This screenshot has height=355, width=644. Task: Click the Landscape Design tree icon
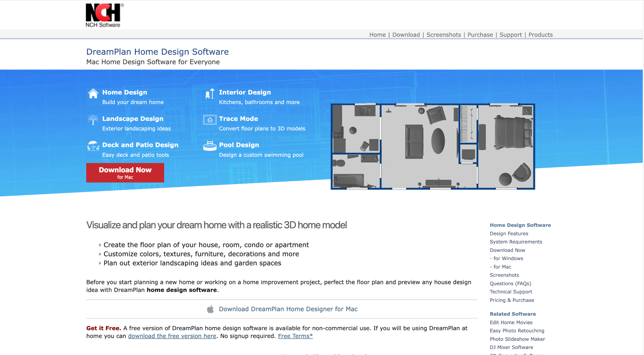tap(93, 120)
